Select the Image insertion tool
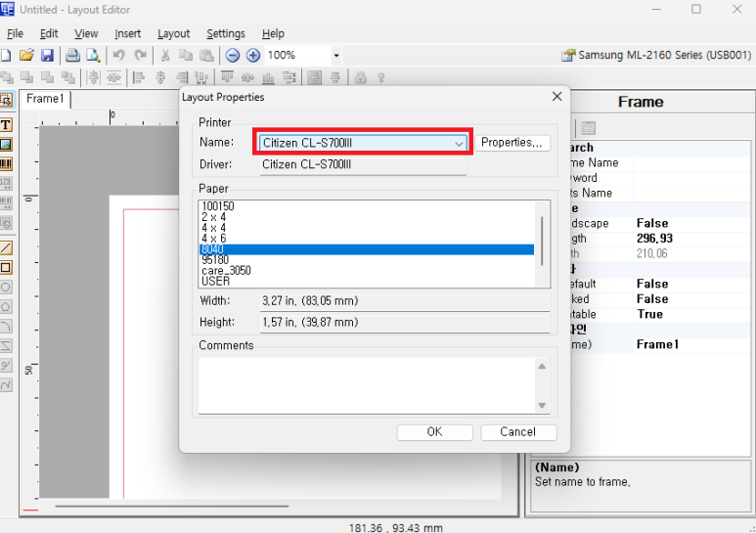The image size is (756, 533). [x=6, y=144]
